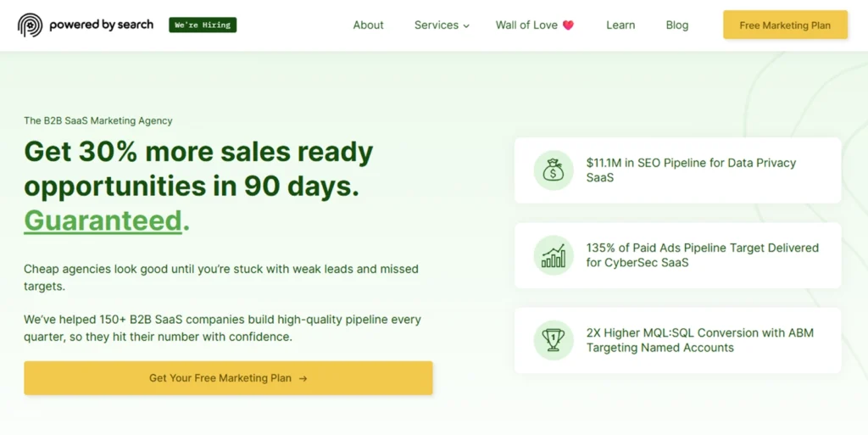868x435 pixels.
Task: Select Learn in the navigation bar
Action: 620,25
